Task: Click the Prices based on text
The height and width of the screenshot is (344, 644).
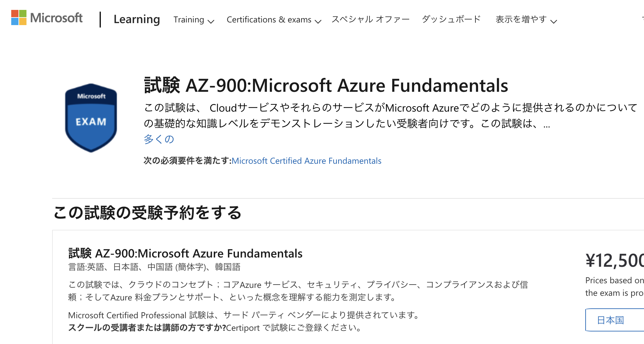Action: 615,280
